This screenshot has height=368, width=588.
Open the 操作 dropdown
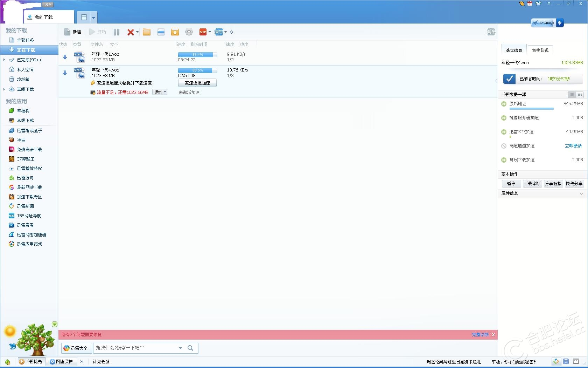(x=160, y=92)
